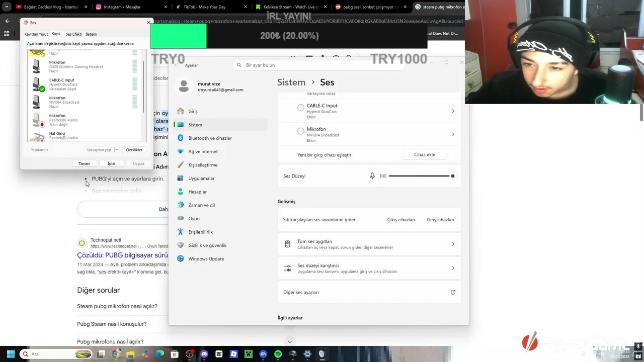Open the Windows Start menu
Viewport: 644px width, 362px height.
[11, 354]
